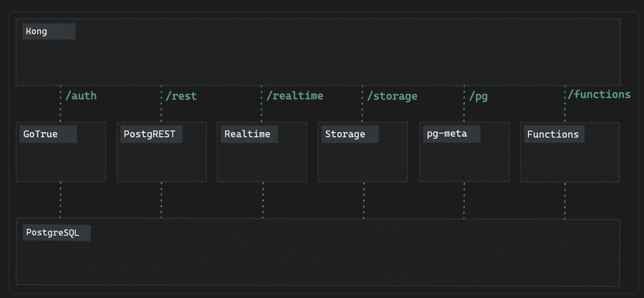644x298 pixels.
Task: Select the pg-meta service box
Action: (x=464, y=152)
